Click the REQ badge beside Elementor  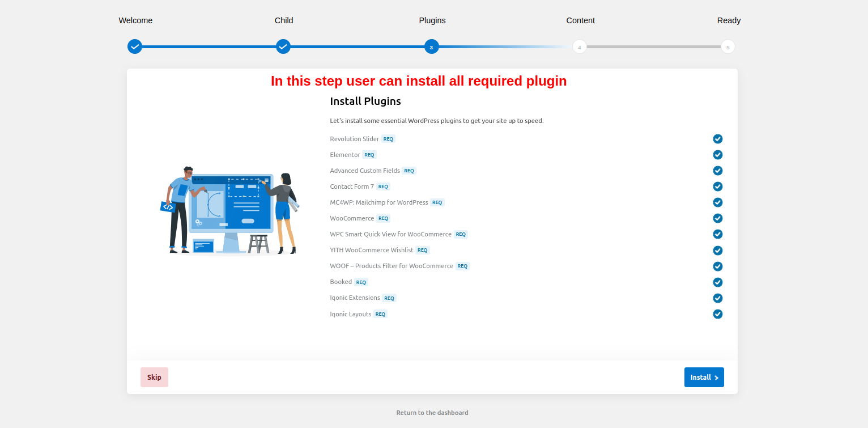point(369,155)
